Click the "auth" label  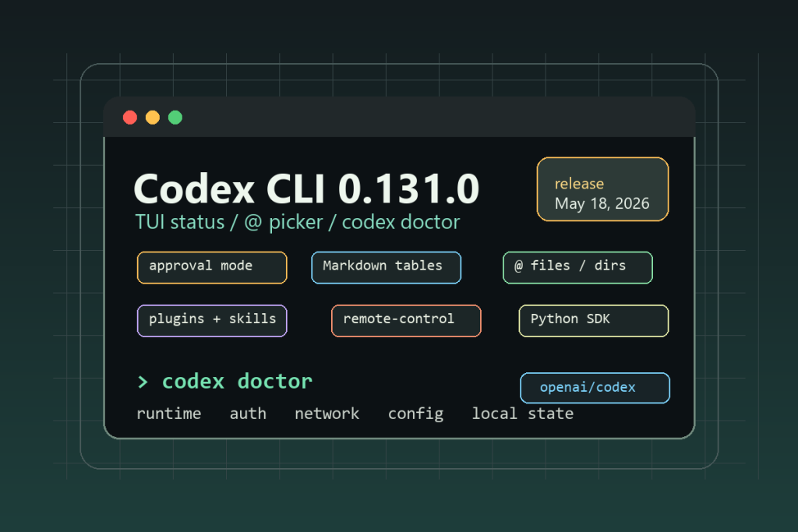point(248,414)
